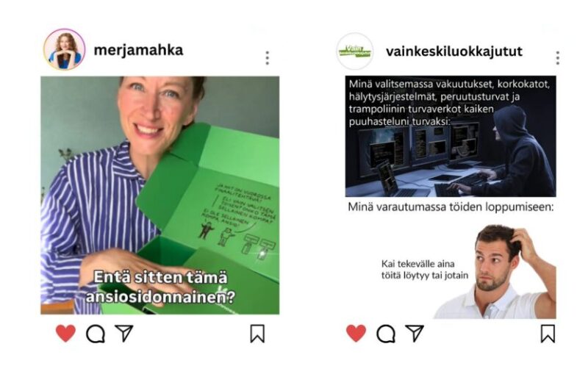This screenshot has height=377, width=588.
Task: Click the 'Kai tekevälle aina töitä löytyy' text
Action: [425, 270]
